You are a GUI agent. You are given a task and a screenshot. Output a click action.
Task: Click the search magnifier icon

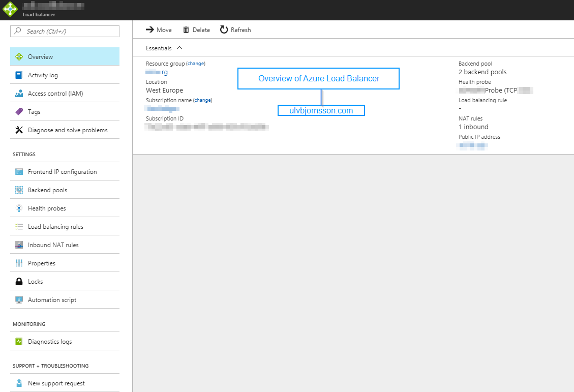(17, 31)
